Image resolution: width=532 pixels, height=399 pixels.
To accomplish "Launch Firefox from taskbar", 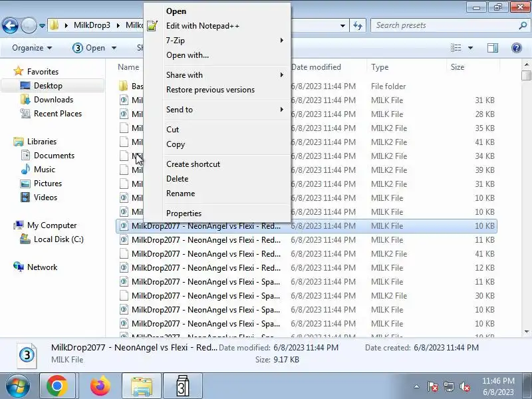I will pos(100,386).
